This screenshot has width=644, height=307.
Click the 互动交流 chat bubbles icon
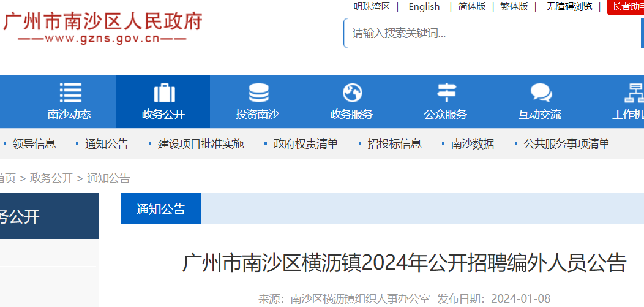click(x=541, y=93)
